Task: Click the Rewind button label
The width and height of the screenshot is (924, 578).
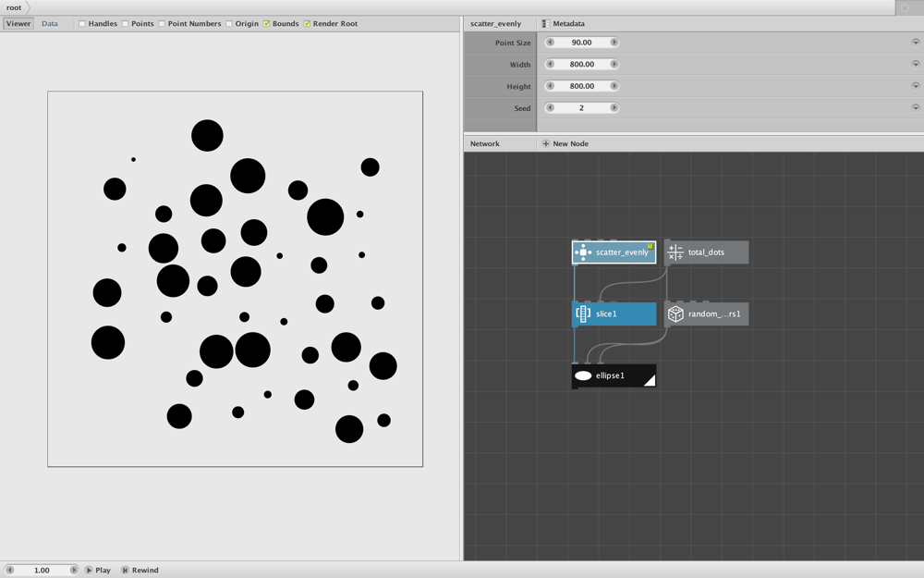Action: [x=145, y=571]
